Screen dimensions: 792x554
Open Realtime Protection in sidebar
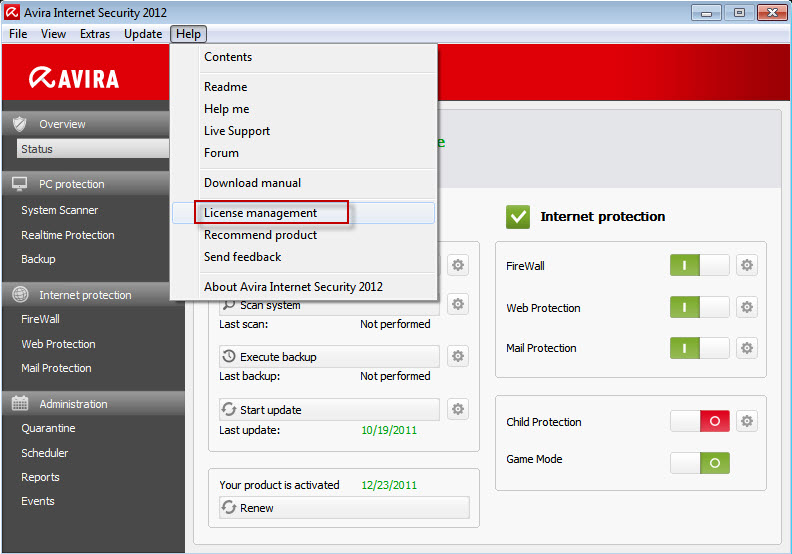[68, 235]
